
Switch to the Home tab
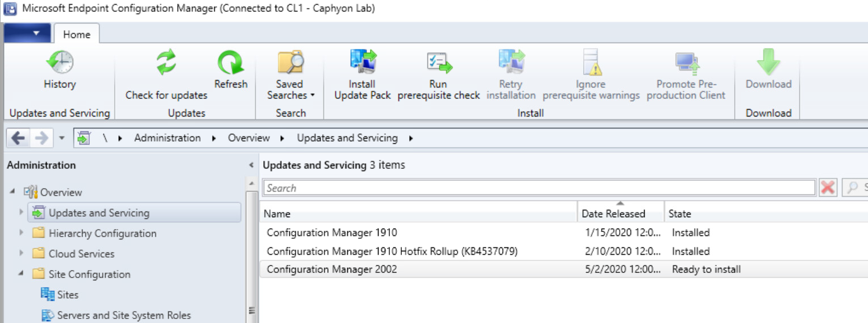(76, 34)
